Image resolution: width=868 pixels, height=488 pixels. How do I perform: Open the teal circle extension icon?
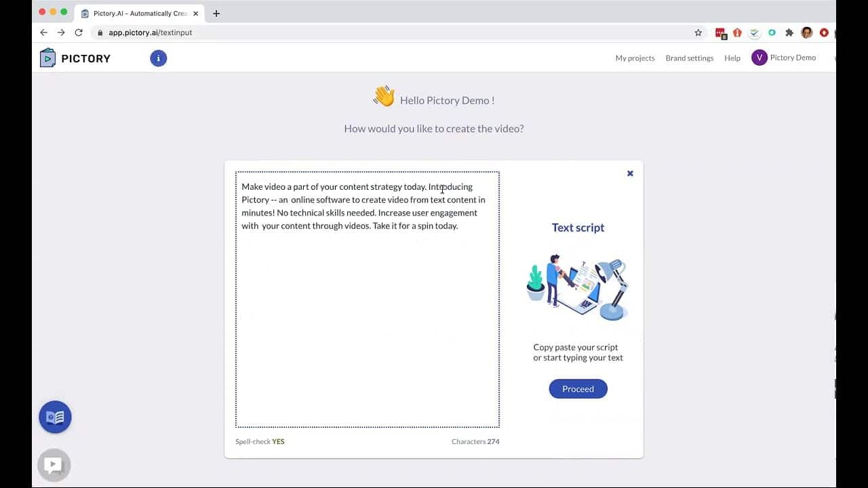772,33
